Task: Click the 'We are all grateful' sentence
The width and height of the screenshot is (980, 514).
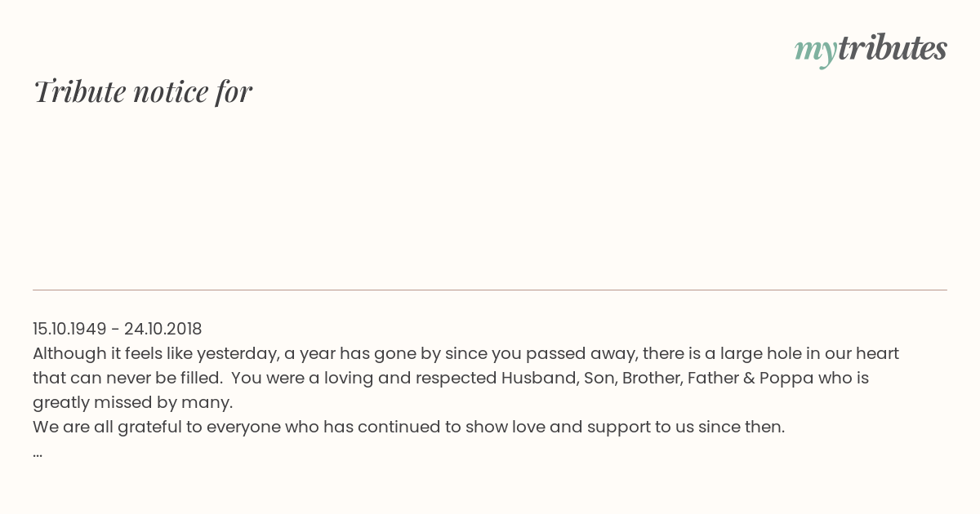Action: coord(408,428)
